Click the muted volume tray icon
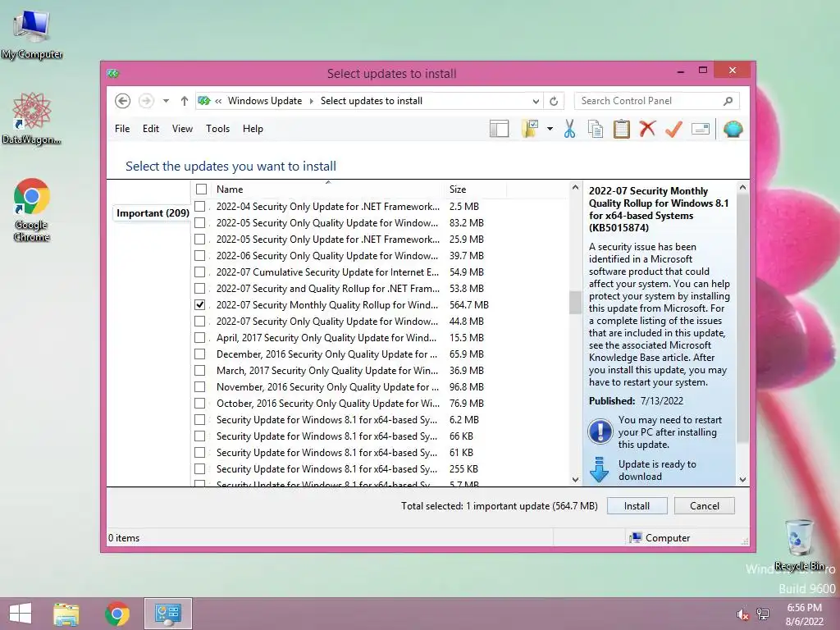 (742, 614)
